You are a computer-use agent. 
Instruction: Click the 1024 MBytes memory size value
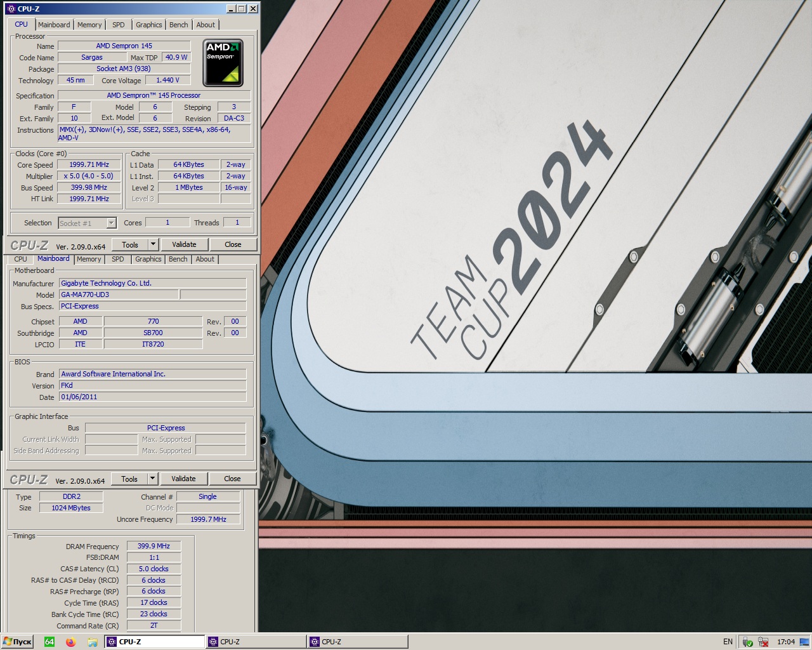click(x=72, y=508)
